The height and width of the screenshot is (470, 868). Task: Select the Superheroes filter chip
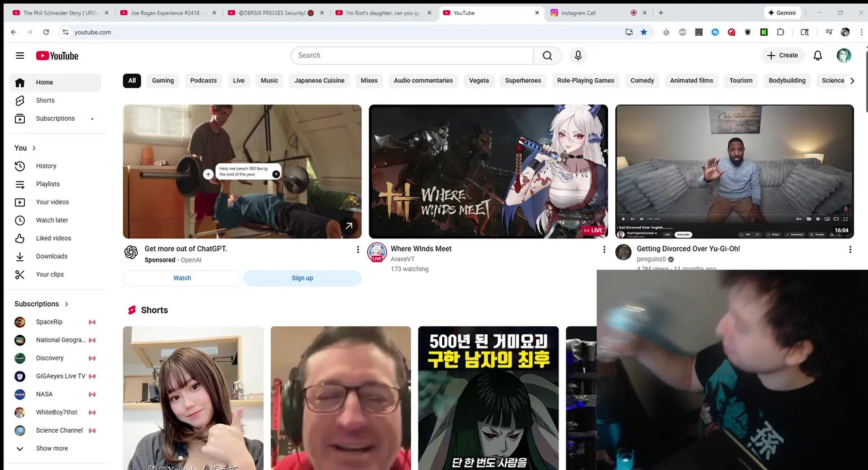(x=523, y=81)
